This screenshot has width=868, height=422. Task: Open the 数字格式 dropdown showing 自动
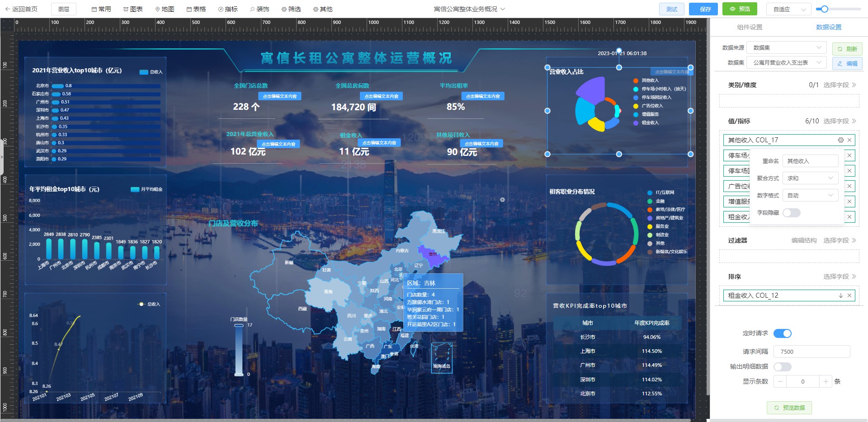point(811,195)
